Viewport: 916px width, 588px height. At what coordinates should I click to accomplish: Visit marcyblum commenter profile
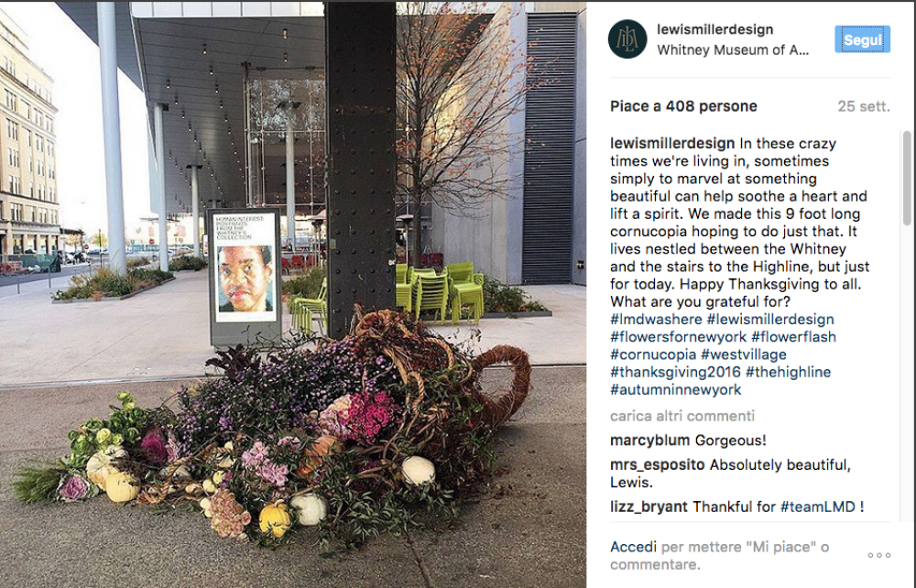click(649, 441)
